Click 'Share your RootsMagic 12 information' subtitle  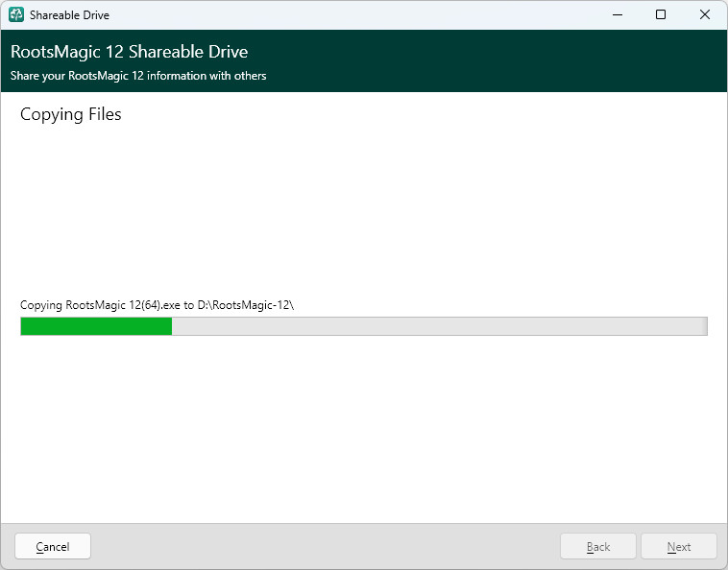coord(138,76)
